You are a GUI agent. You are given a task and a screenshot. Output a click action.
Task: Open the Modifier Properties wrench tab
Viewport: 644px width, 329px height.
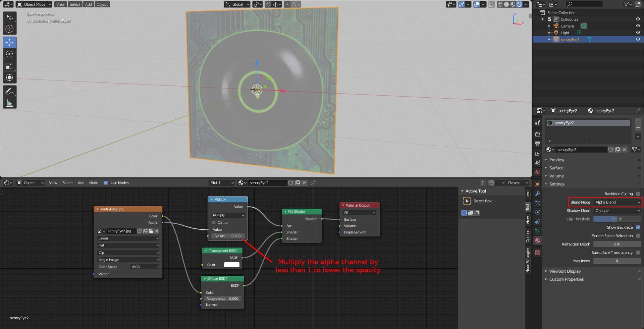pyautogui.click(x=538, y=194)
